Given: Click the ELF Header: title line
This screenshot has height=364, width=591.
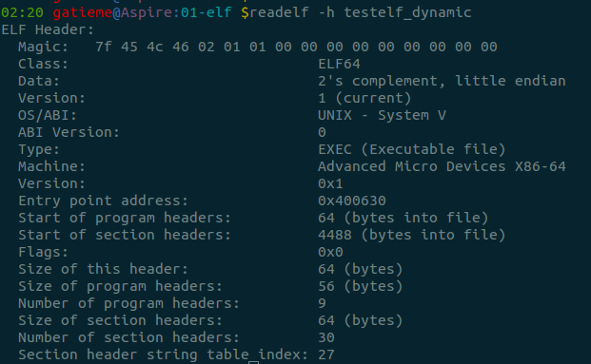Looking at the screenshot, I should tap(48, 29).
